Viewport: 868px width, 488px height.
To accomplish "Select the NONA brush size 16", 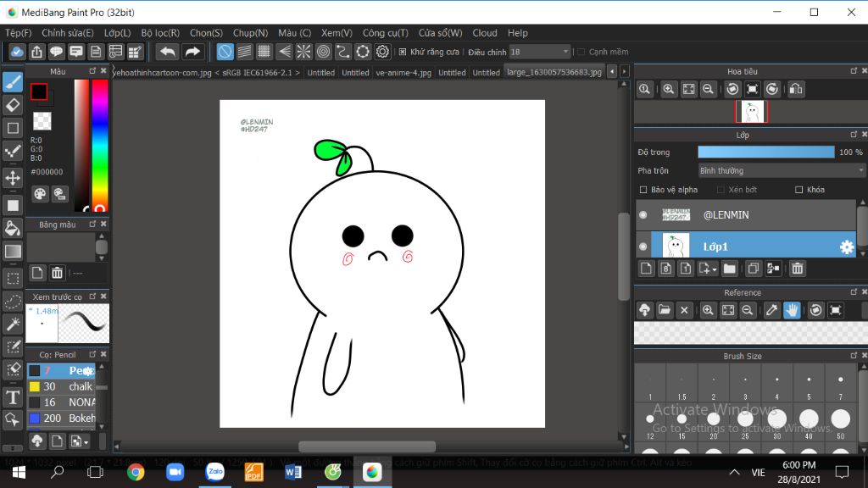I will pyautogui.click(x=61, y=402).
